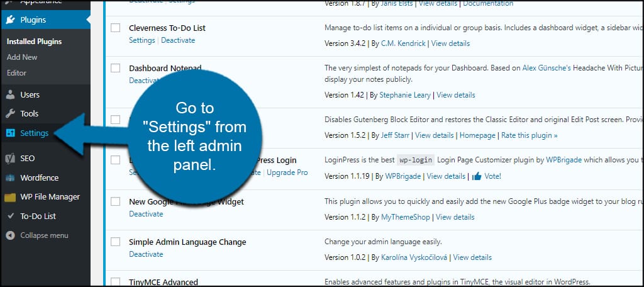Open WPBrigade author link next to version 1.1.19

[403, 176]
